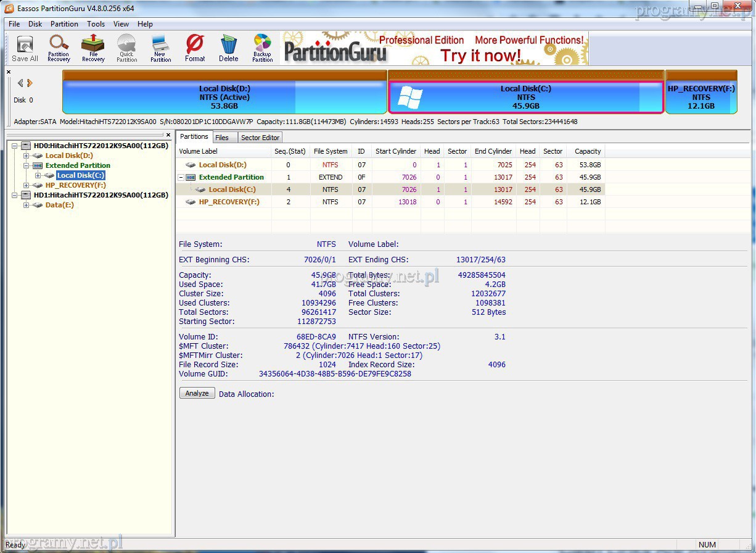The height and width of the screenshot is (553, 756).
Task: Open the Backup Partition tool
Action: point(262,48)
